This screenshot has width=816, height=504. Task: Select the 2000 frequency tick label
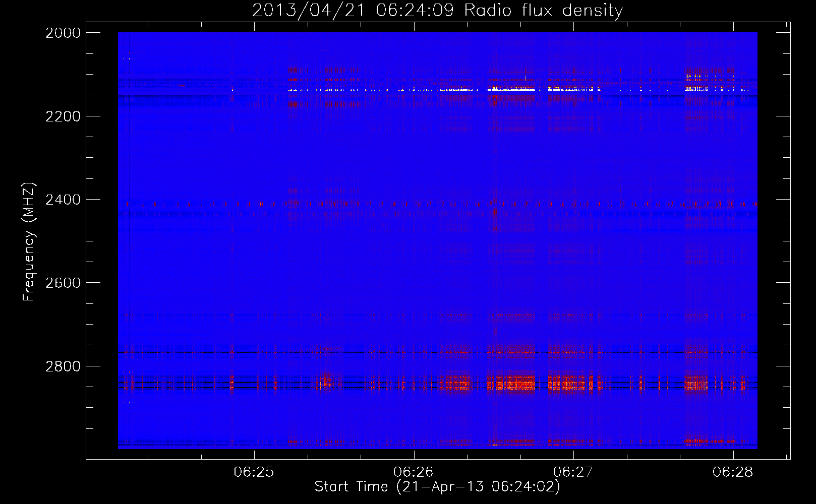(x=63, y=33)
